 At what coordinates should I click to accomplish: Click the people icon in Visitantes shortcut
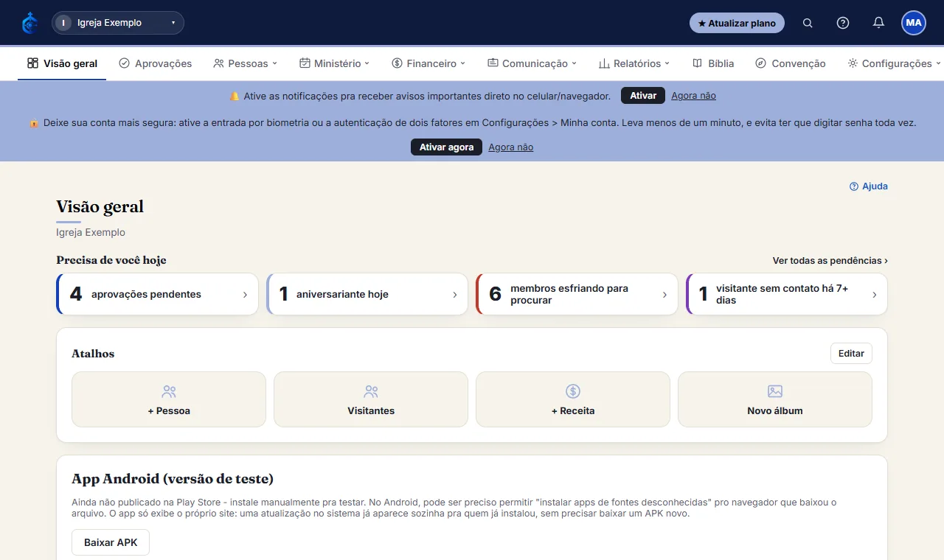coord(371,391)
